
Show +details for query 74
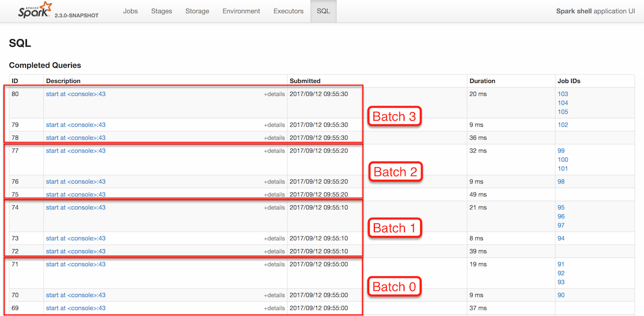pyautogui.click(x=274, y=208)
